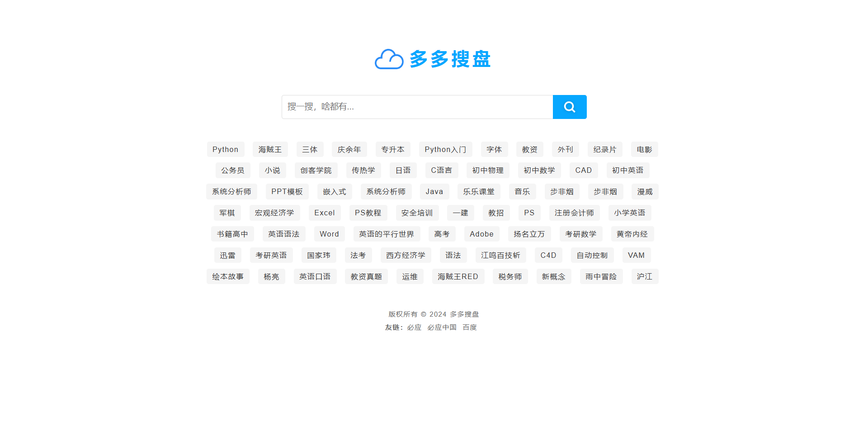Click the PPT模板 tag
The image size is (868, 441).
point(287,191)
